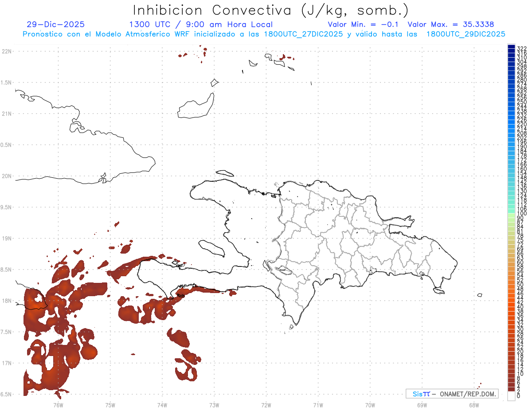
Task: Click the '75W' longitude label
Action: [110, 405]
